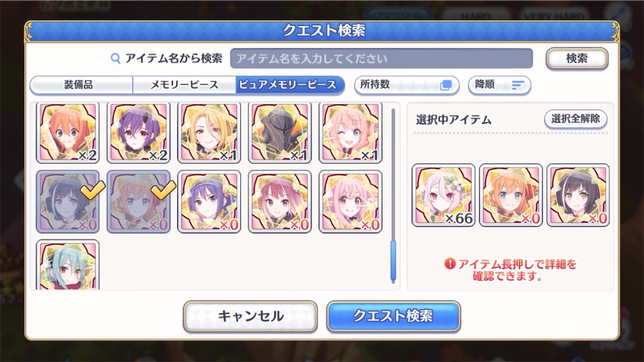
Task: Toggle the long pink-haired girl ×0 piece
Action: click(x=350, y=202)
